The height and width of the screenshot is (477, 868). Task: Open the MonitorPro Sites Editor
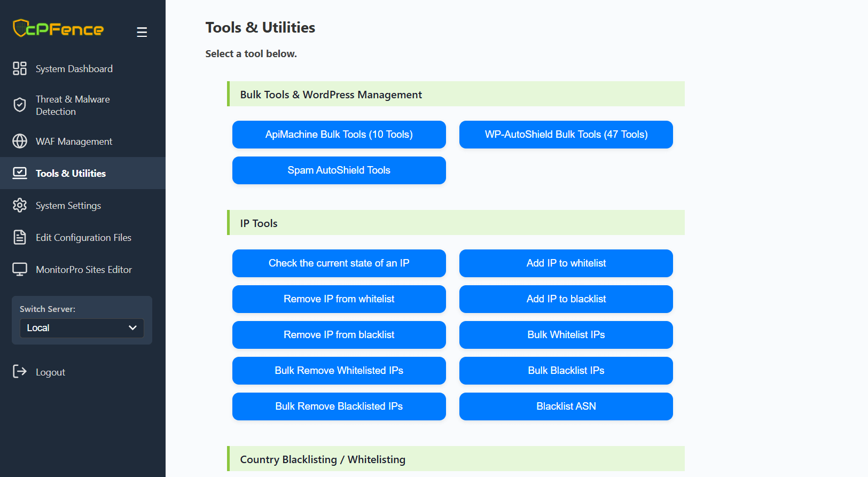pos(83,269)
